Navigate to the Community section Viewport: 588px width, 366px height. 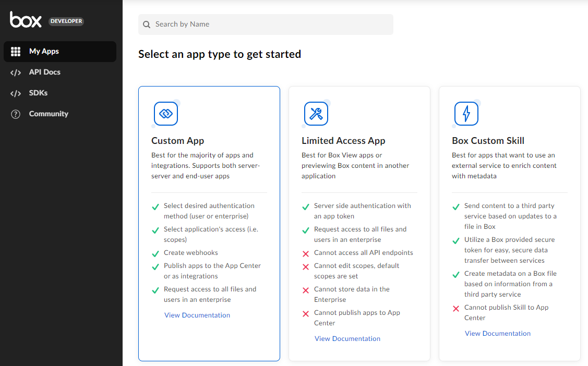click(49, 114)
